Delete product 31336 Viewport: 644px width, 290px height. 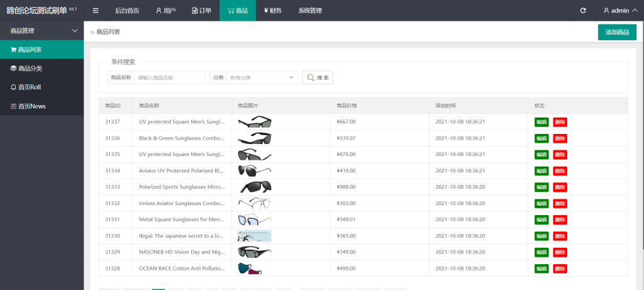pos(560,138)
